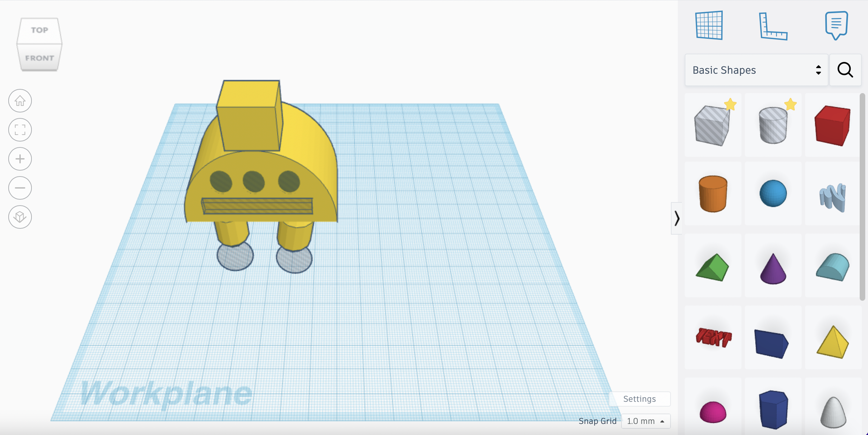This screenshot has width=868, height=435.
Task: Open the Snap Grid 1.0 mm dropdown
Action: pyautogui.click(x=645, y=421)
